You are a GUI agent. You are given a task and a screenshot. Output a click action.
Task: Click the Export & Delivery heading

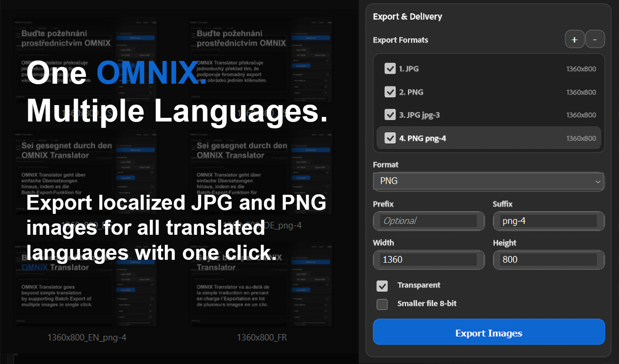(x=407, y=16)
